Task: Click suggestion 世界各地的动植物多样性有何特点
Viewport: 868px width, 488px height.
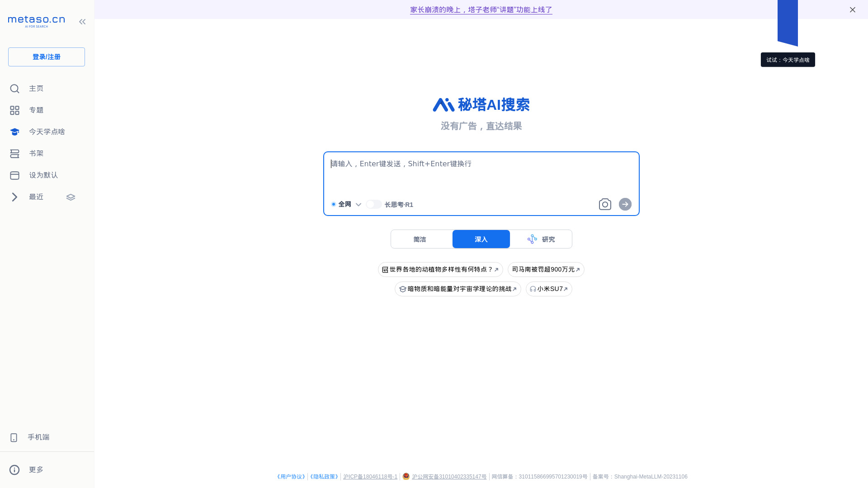Action: click(x=440, y=269)
